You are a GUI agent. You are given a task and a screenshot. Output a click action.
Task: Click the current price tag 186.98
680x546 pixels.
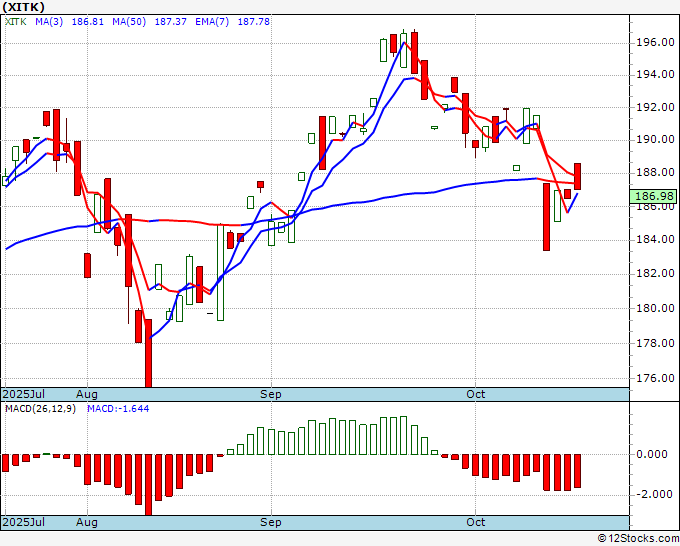654,196
